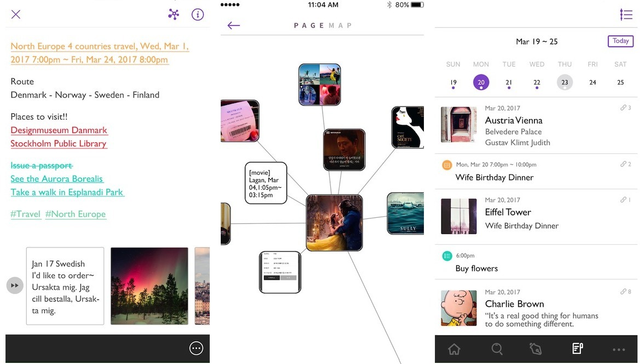643x364 pixels.
Task: Tap the fast-forward button beside attachments
Action: [x=15, y=285]
